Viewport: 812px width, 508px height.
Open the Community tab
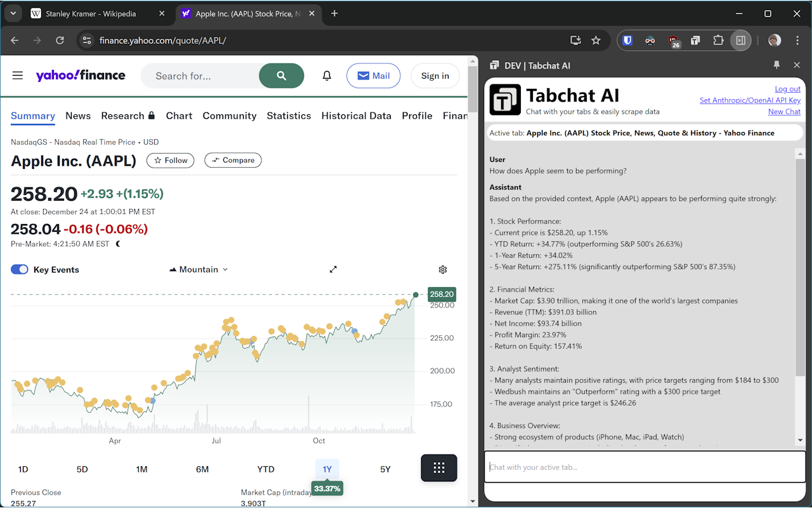tap(230, 116)
